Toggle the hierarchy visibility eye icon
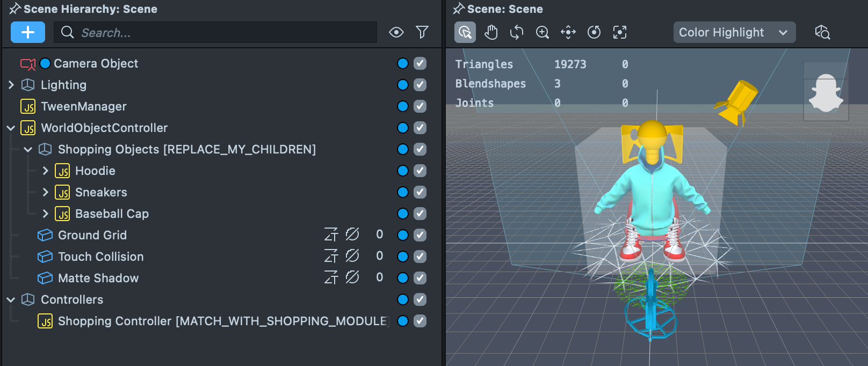 click(x=396, y=32)
